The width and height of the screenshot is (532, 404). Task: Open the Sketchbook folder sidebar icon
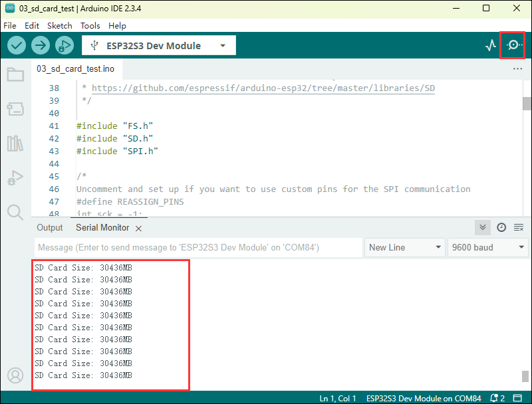pyautogui.click(x=15, y=74)
